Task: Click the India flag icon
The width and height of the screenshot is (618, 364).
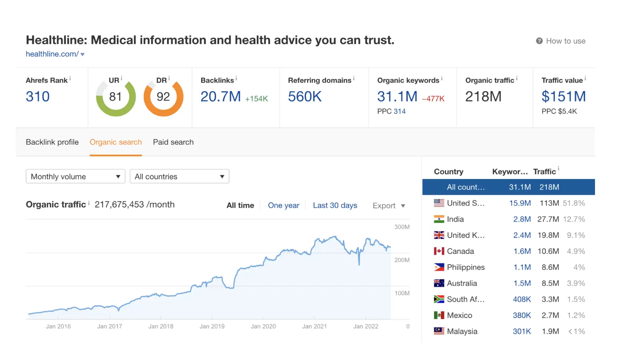Action: coord(439,219)
